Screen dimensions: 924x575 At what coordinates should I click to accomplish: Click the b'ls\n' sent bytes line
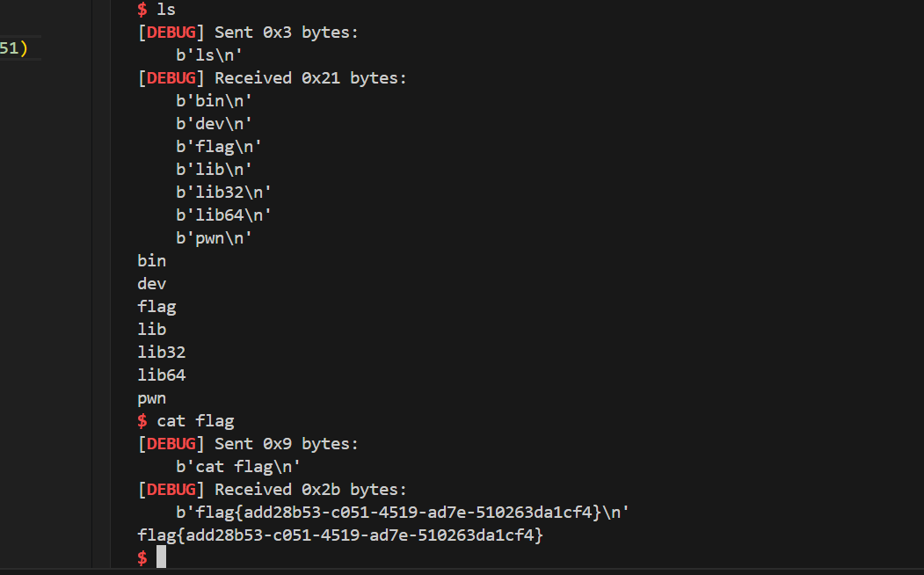209,55
